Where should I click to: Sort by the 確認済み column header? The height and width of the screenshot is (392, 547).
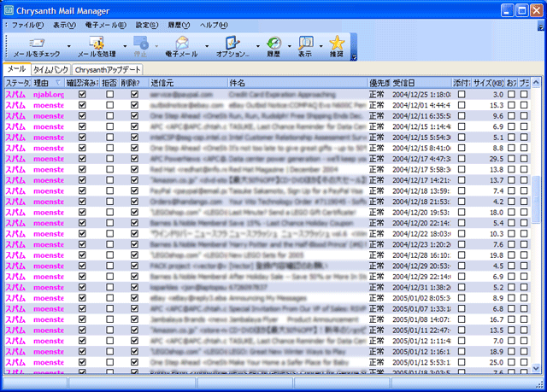click(82, 83)
